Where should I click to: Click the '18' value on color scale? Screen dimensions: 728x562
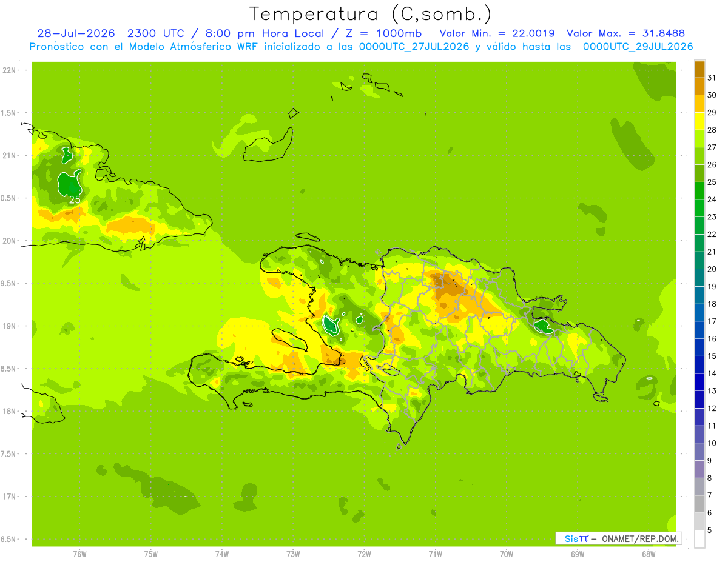pos(712,304)
